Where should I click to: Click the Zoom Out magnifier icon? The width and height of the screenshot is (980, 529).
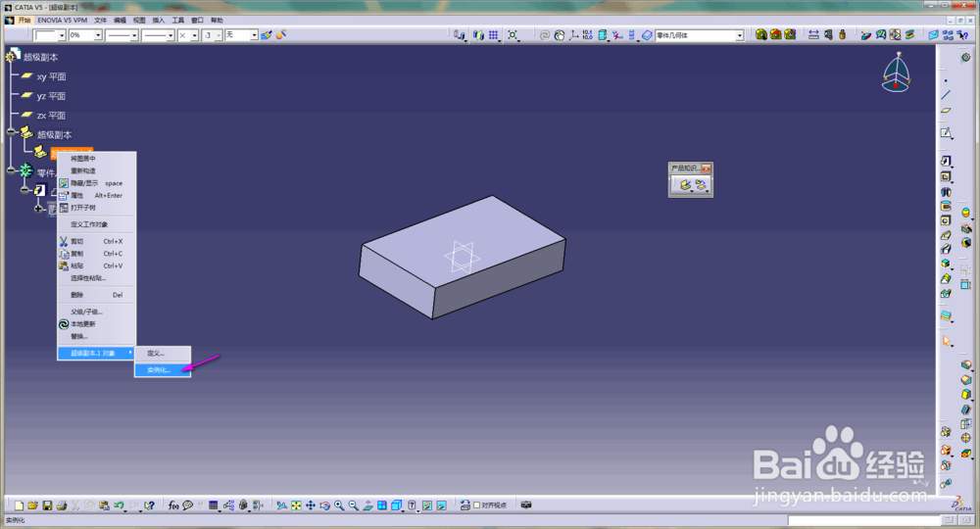(x=353, y=505)
